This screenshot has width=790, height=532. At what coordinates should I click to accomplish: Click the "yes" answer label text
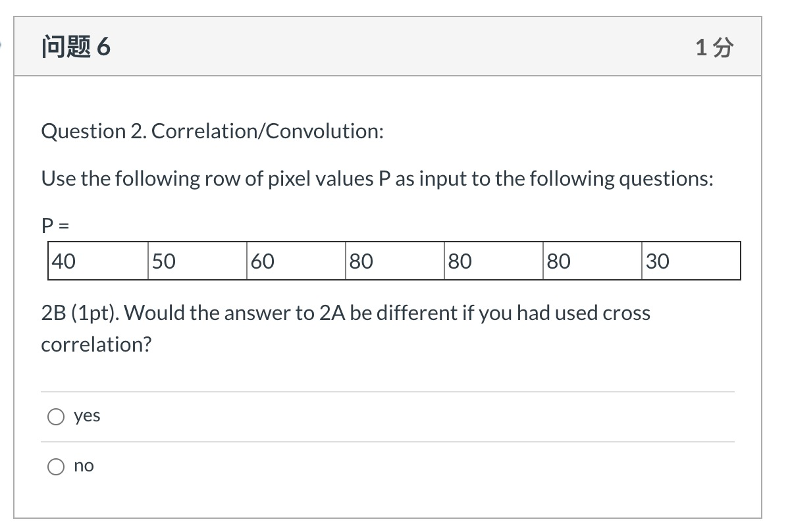click(88, 415)
